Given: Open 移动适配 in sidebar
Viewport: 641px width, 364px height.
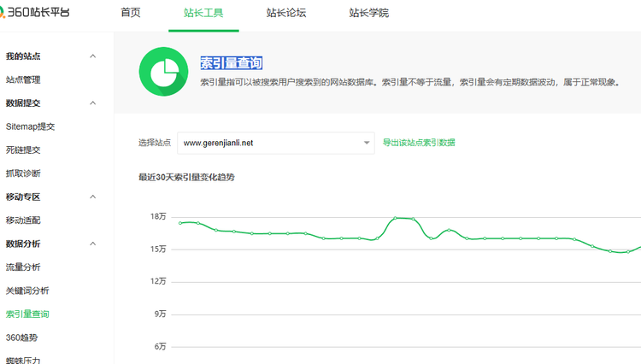Looking at the screenshot, I should click(23, 220).
